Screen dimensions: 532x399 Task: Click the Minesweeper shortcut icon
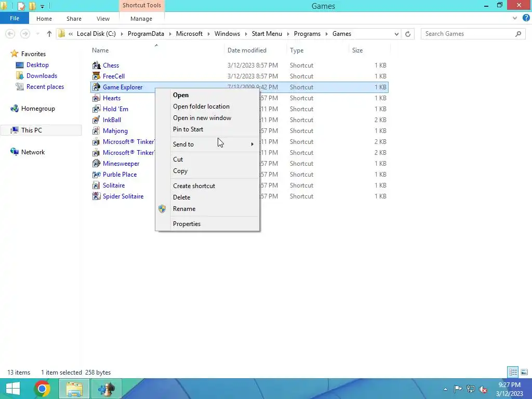pyautogui.click(x=96, y=163)
